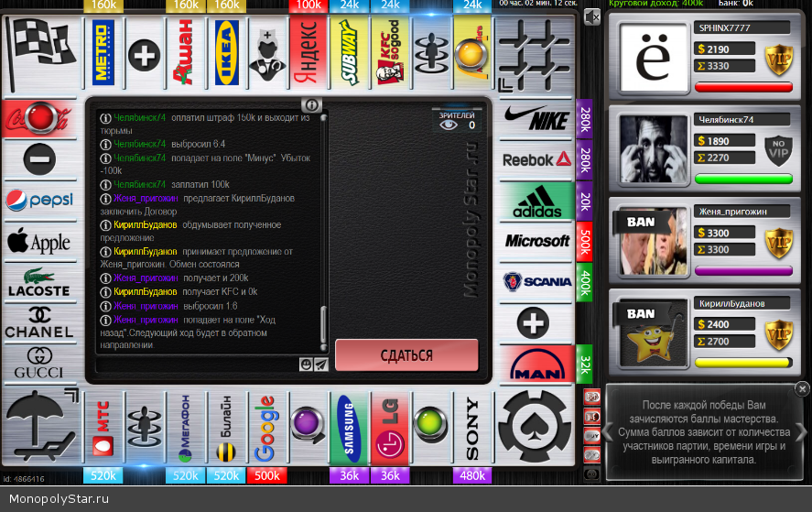Select the IKEA property tile

(226, 54)
